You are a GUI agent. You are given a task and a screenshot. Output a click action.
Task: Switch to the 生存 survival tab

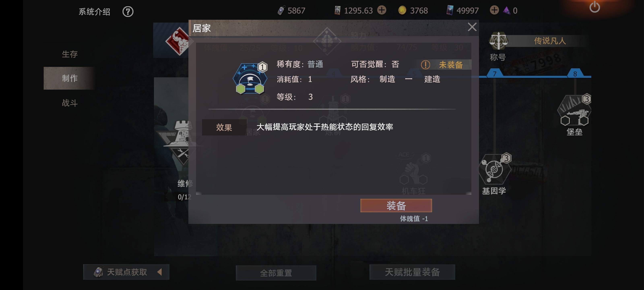click(70, 54)
